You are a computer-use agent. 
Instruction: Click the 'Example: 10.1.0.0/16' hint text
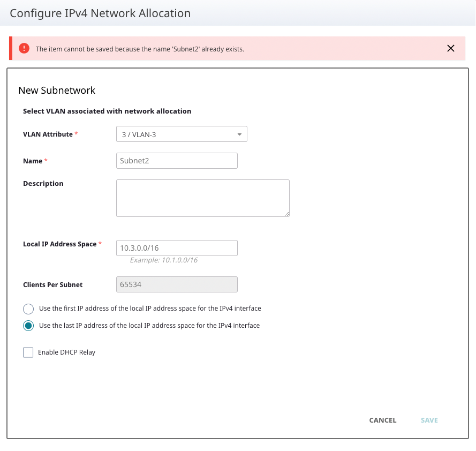(163, 260)
